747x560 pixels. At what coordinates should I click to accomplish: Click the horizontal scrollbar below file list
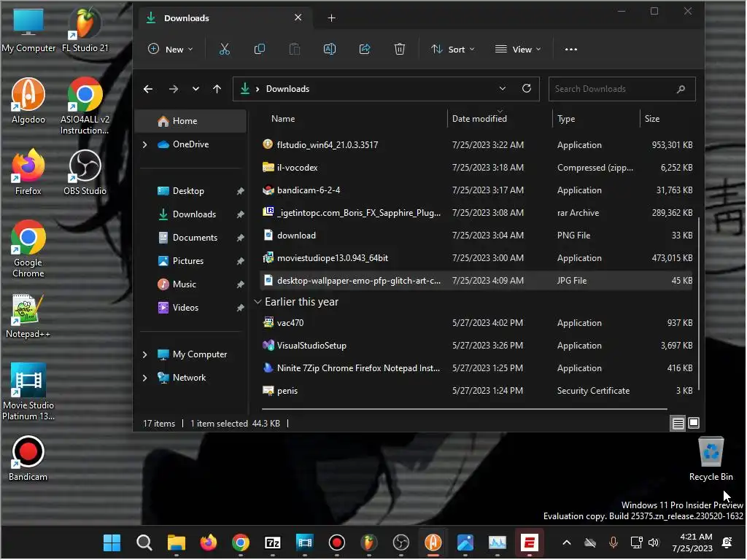coord(465,408)
